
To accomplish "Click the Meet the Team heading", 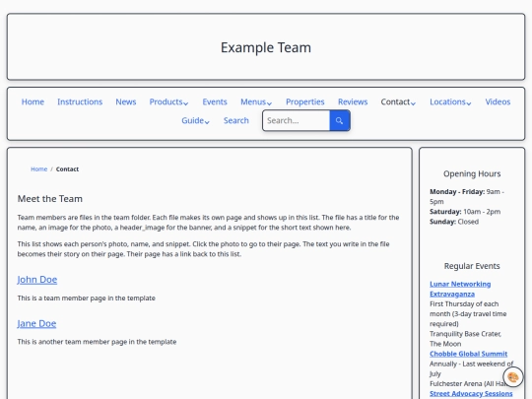I will (50, 199).
